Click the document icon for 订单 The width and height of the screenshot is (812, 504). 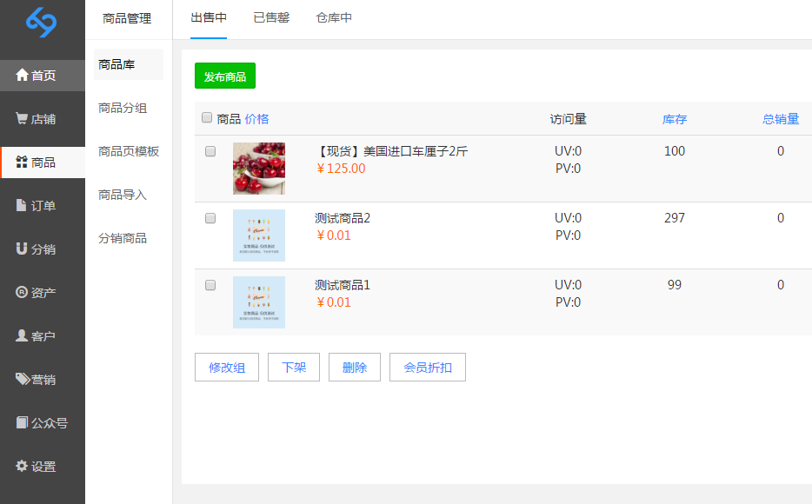click(x=22, y=206)
